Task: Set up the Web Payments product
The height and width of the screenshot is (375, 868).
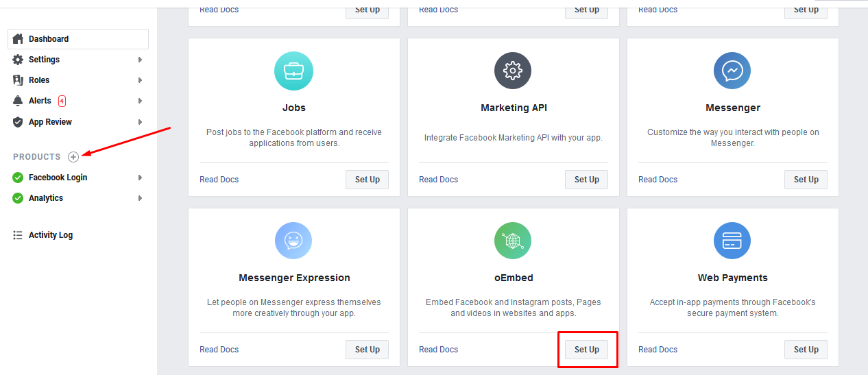Action: point(806,350)
